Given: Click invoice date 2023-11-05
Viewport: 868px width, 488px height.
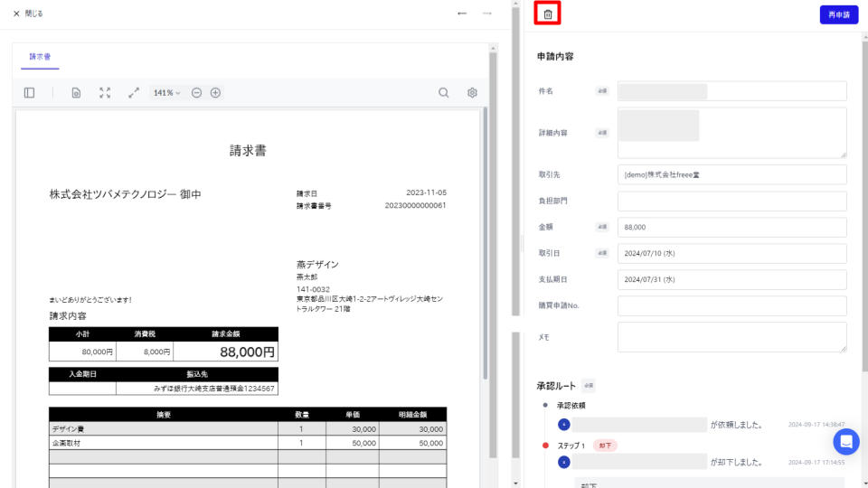Looking at the screenshot, I should point(426,192).
